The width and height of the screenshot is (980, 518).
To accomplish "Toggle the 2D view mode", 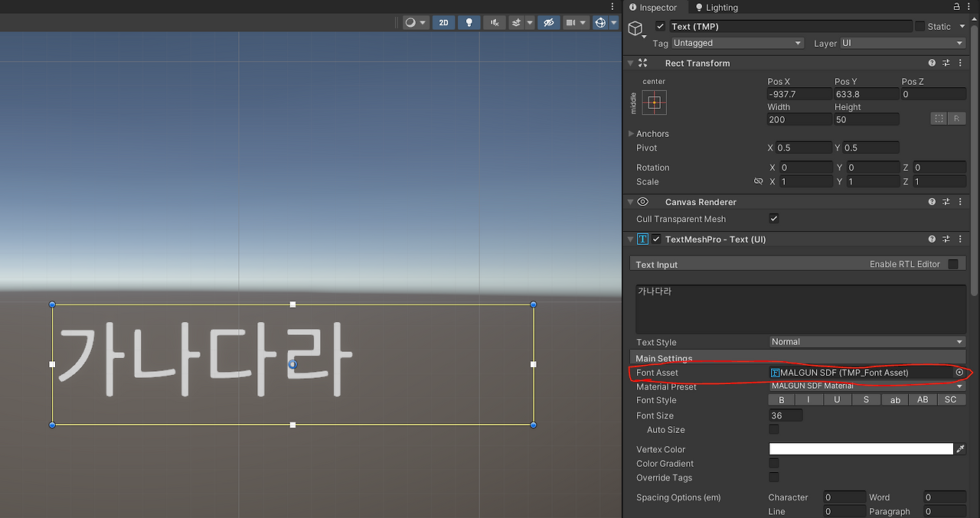I will pyautogui.click(x=443, y=22).
